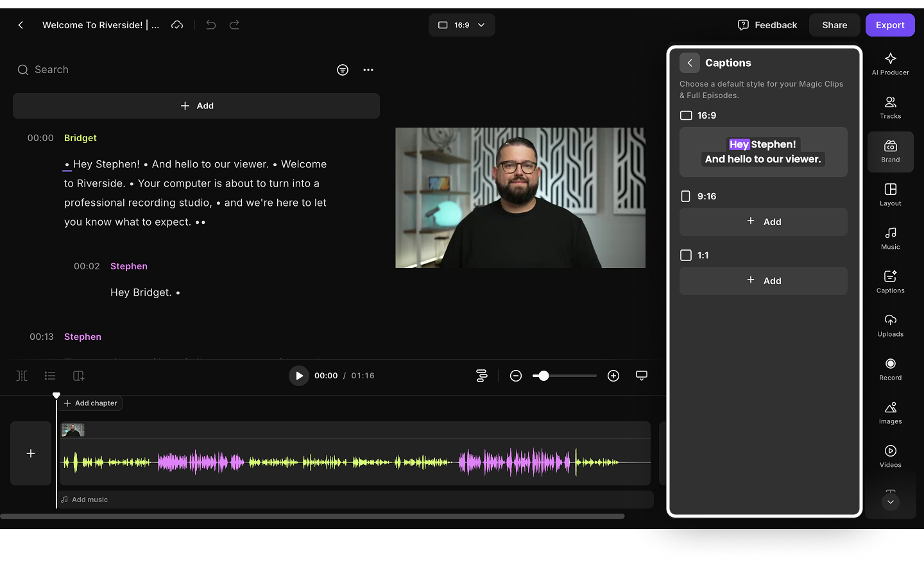Open the Tracks sidebar panel

click(890, 107)
